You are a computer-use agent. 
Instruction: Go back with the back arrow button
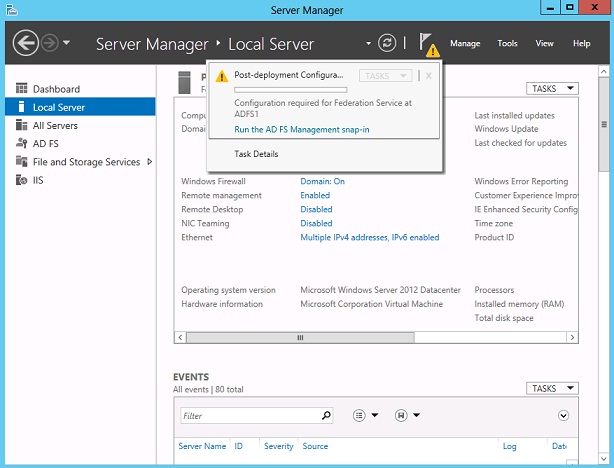coord(25,43)
